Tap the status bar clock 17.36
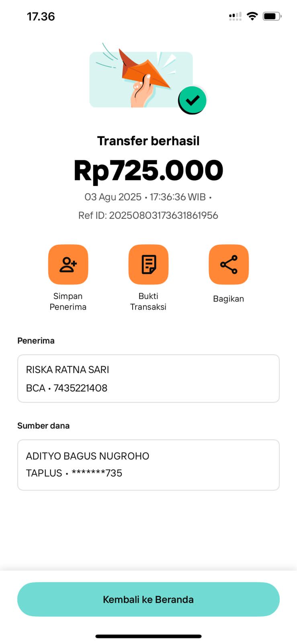The width and height of the screenshot is (297, 644). (41, 17)
